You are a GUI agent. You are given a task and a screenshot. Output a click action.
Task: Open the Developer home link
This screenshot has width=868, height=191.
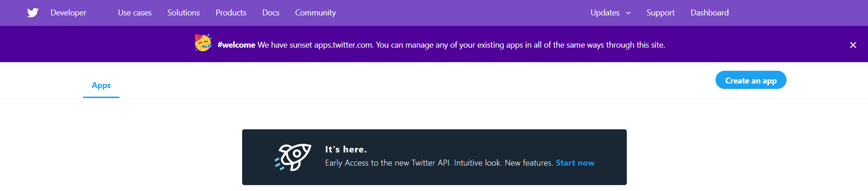pyautogui.click(x=68, y=13)
